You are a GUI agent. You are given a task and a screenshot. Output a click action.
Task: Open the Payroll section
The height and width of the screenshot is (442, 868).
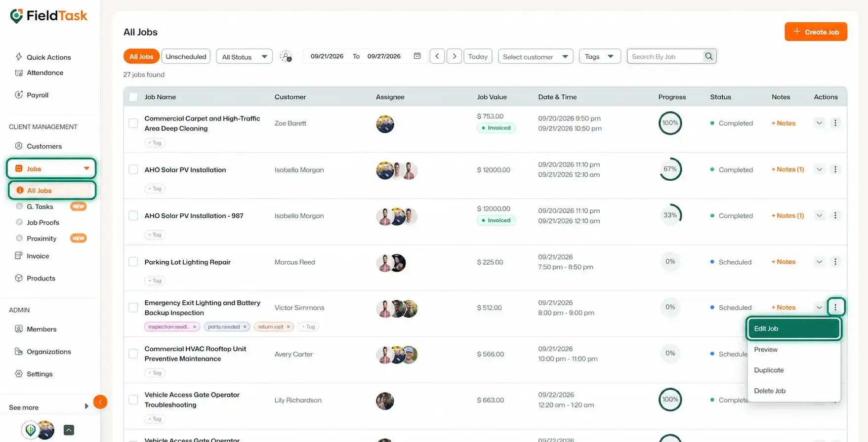32,95
